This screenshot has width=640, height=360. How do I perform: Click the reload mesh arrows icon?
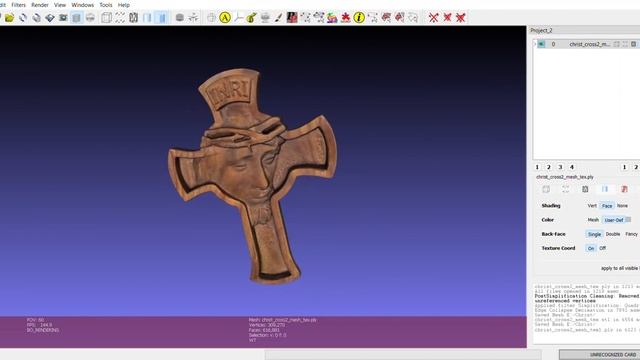tap(23, 18)
